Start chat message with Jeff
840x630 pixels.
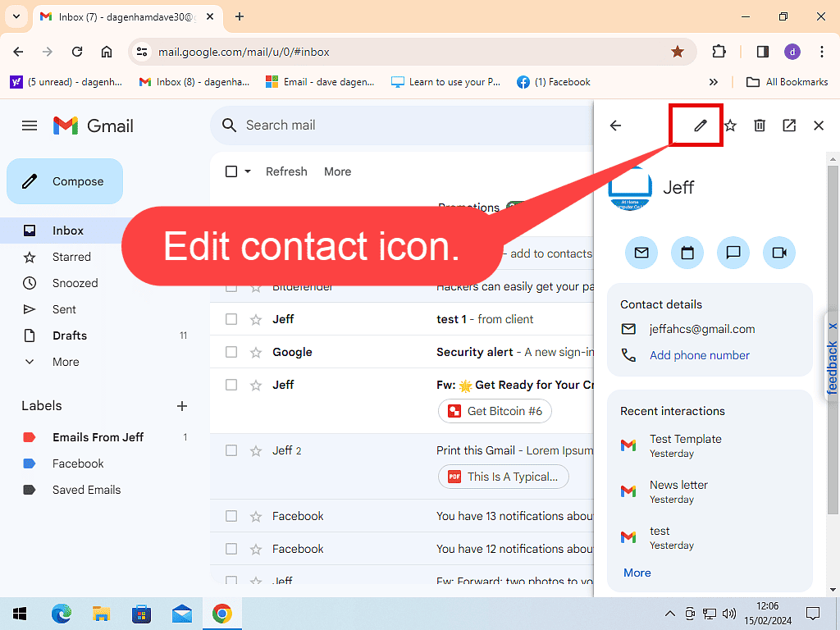733,253
